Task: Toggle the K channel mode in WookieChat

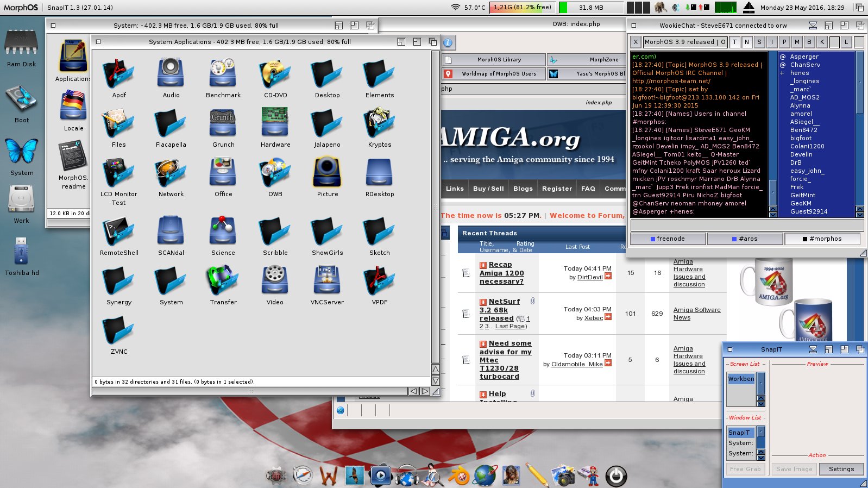Action: pos(822,42)
